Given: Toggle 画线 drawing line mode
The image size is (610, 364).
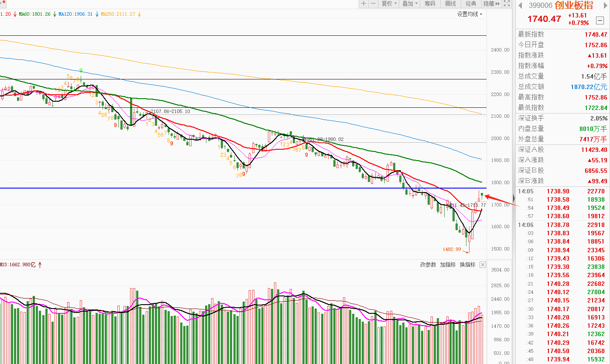Looking at the screenshot, I should coord(450,4).
